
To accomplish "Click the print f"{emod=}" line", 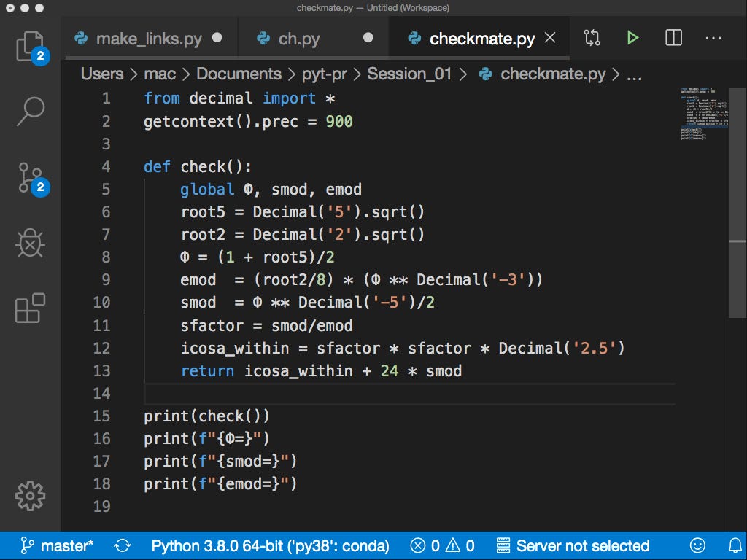I will [x=220, y=484].
